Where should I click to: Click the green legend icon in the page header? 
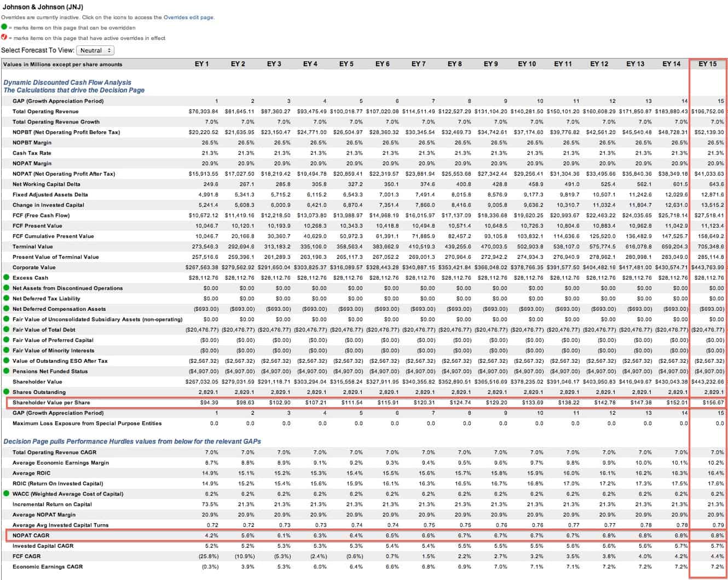[x=4, y=26]
